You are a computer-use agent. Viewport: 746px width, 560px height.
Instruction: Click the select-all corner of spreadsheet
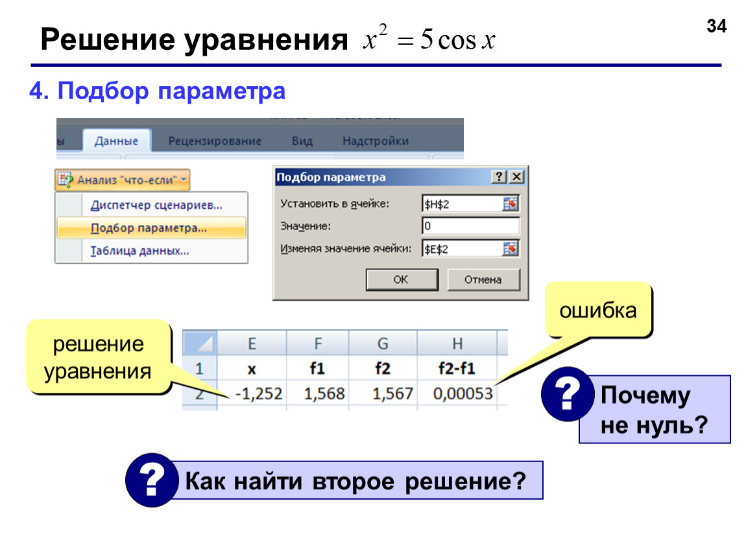click(200, 344)
